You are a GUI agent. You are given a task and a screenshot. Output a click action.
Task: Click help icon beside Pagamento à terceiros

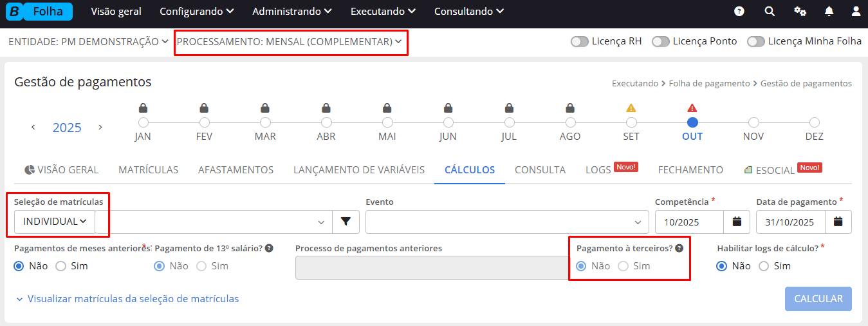tap(679, 248)
